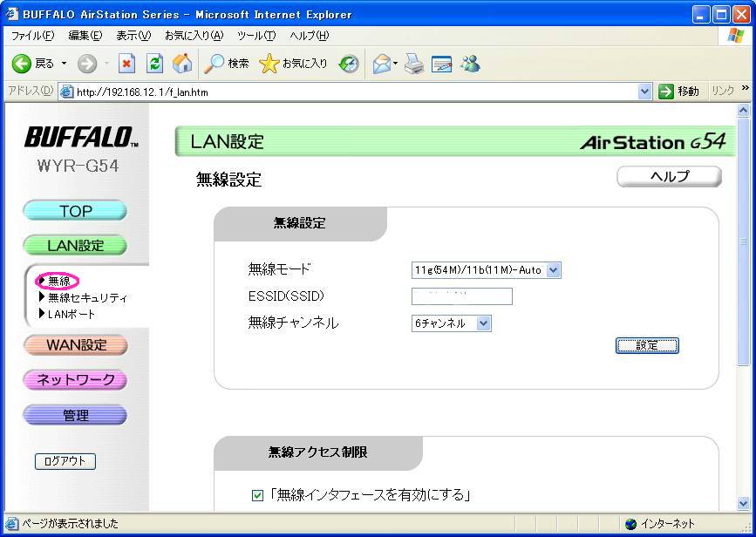Open the Search (検索) toolbar button

coord(227,64)
